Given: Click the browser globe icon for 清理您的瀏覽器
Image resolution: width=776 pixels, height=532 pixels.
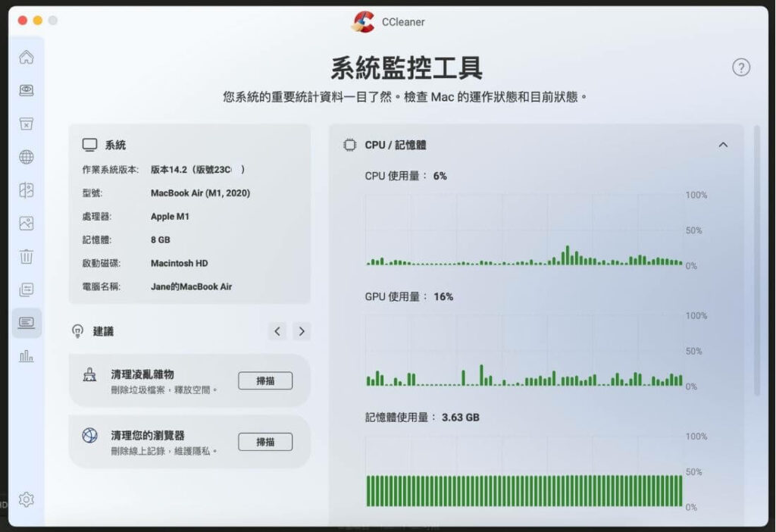Looking at the screenshot, I should point(89,436).
